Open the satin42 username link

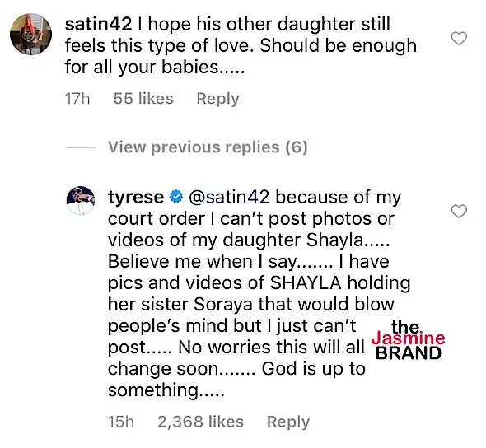[98, 24]
